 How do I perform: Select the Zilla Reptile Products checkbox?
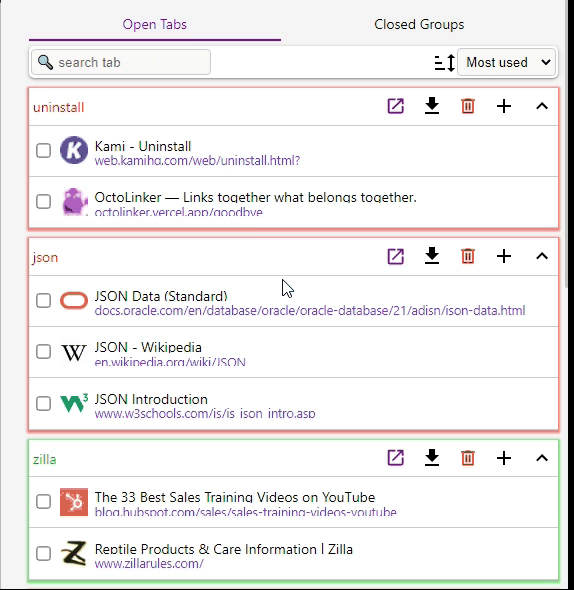(x=43, y=554)
